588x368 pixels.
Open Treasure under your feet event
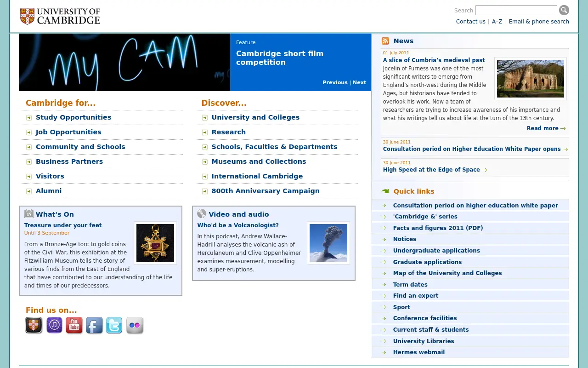coord(63,225)
